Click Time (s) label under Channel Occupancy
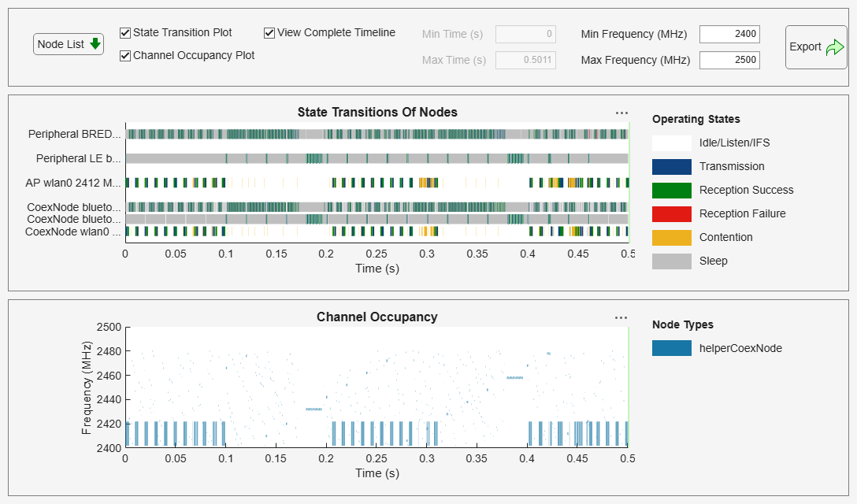Viewport: 857px width, 504px height. [x=377, y=472]
